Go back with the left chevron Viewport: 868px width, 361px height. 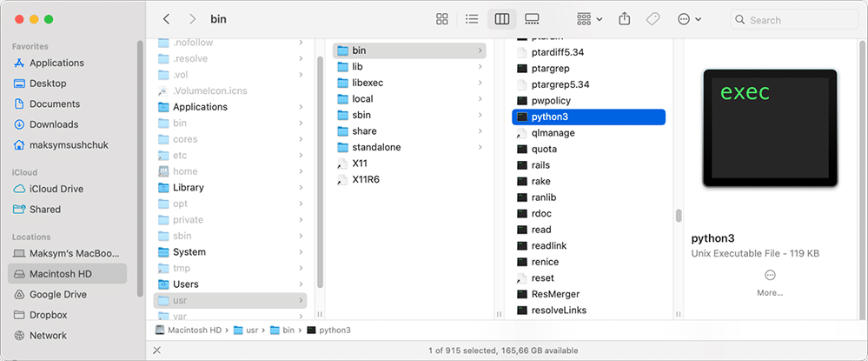point(167,19)
